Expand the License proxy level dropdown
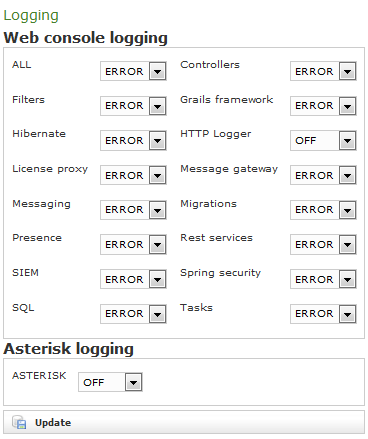Screen dimensions: 368x439 coord(133,175)
